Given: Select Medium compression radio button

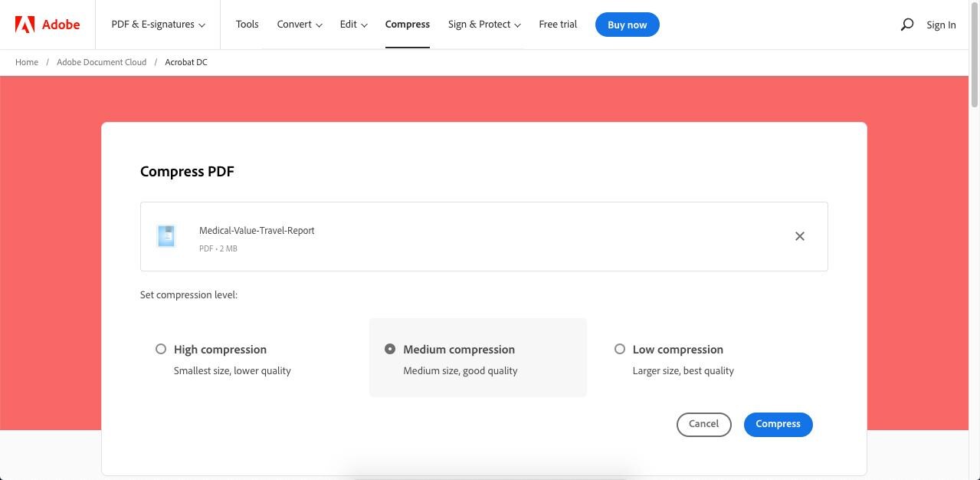Looking at the screenshot, I should click(390, 349).
